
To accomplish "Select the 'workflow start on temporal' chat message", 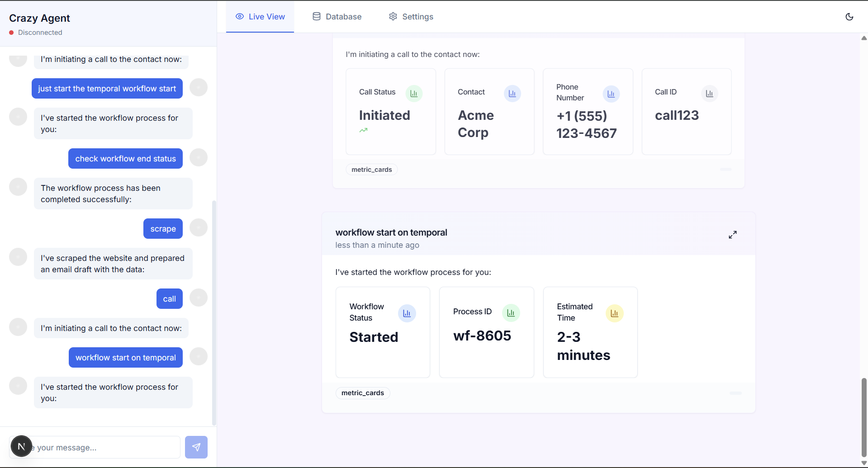I will [126, 358].
